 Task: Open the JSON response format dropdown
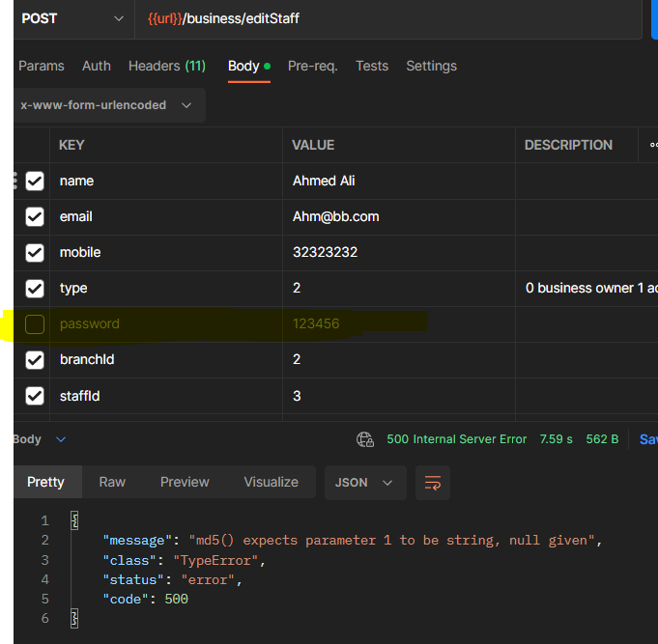tap(363, 483)
